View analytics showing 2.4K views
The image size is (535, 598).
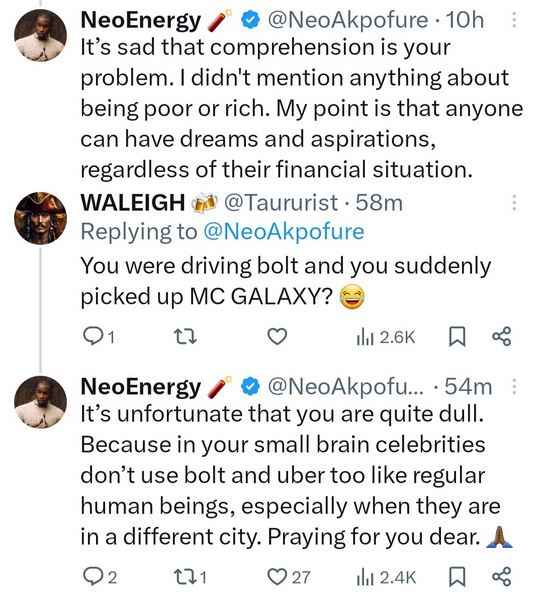[386, 577]
